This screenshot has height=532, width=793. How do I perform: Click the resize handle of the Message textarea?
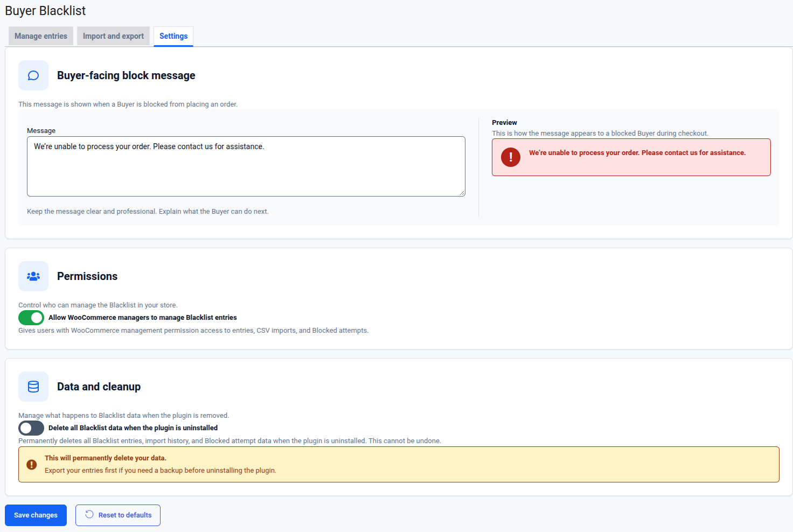tap(462, 193)
